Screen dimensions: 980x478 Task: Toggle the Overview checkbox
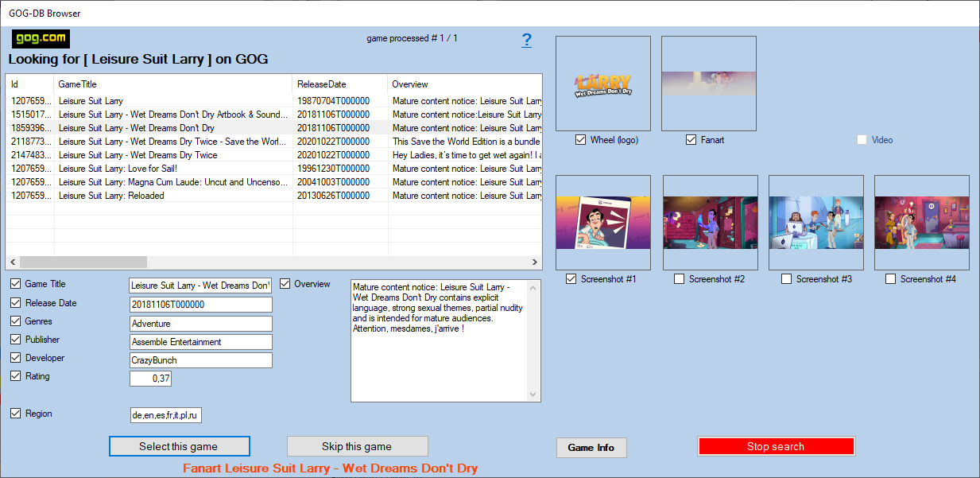285,284
